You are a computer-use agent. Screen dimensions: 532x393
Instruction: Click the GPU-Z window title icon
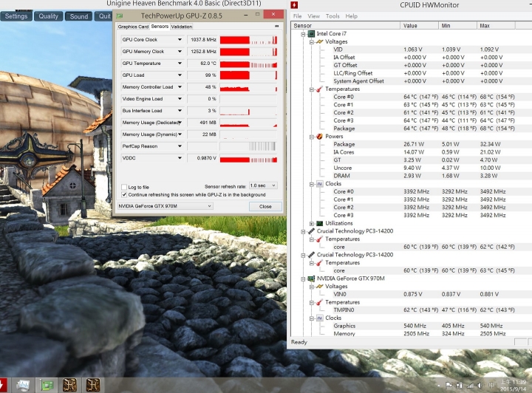[120, 16]
